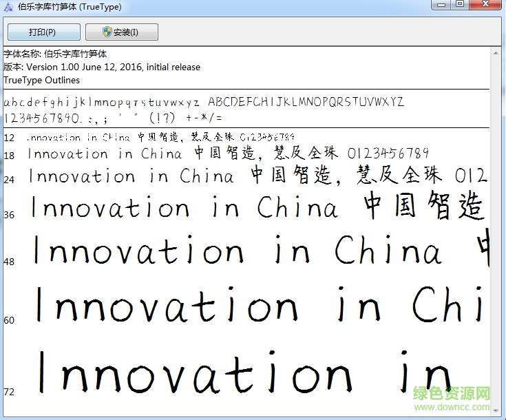Click the size 72 label

click(9, 392)
